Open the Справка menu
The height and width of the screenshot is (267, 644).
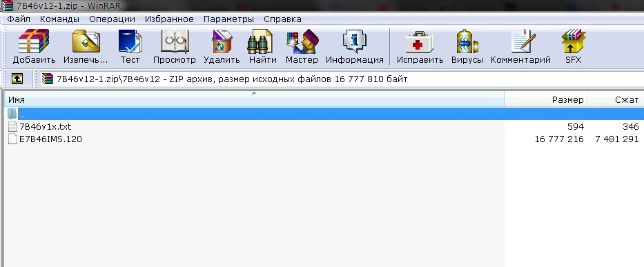coord(282,19)
